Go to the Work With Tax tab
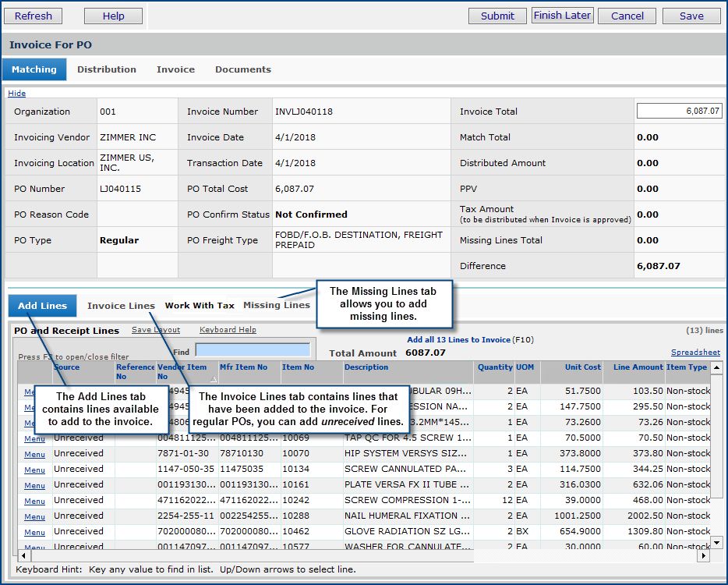This screenshot has width=728, height=585. point(200,306)
